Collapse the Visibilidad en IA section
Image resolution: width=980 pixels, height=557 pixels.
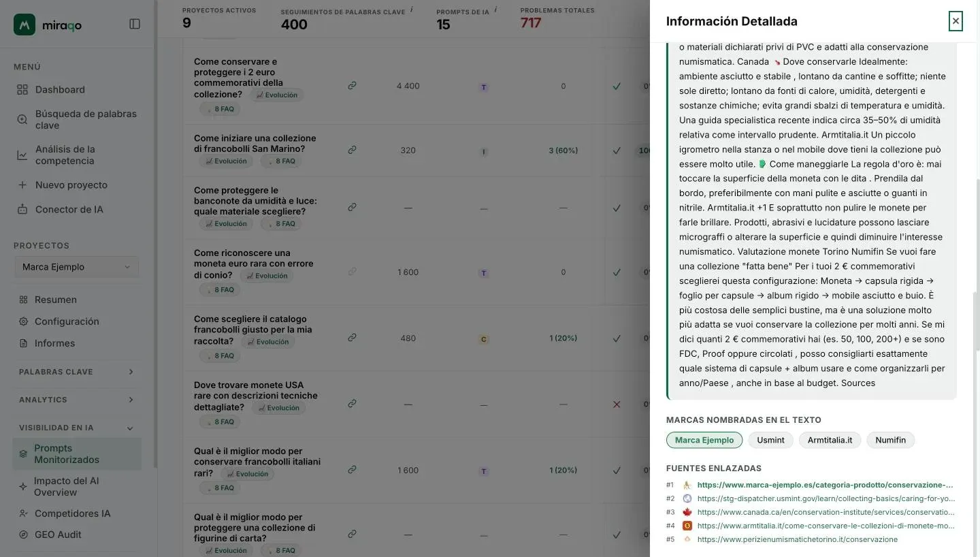(x=77, y=428)
